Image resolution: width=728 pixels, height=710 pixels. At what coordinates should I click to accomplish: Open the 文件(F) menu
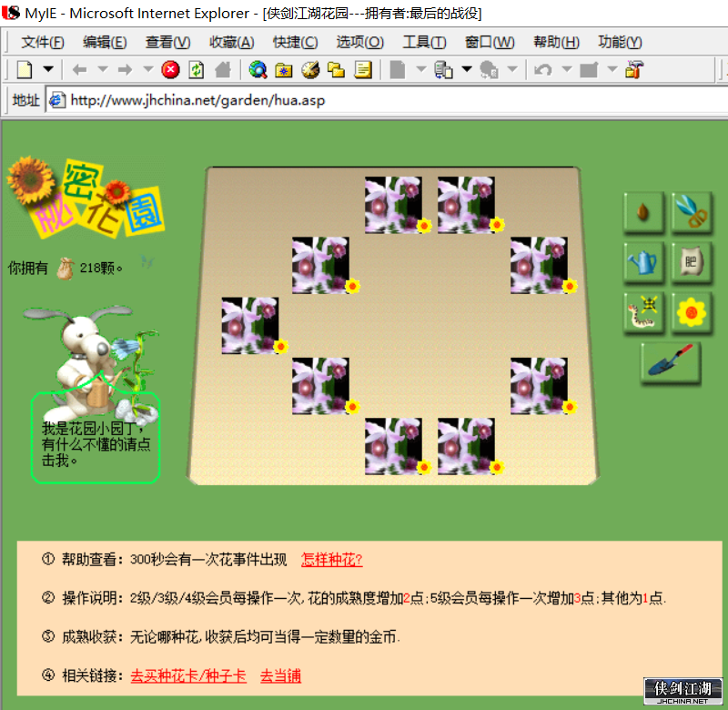43,42
